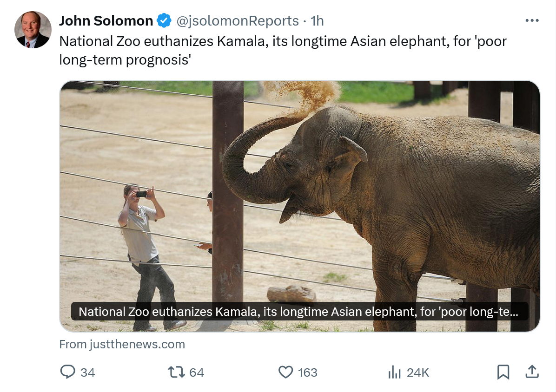The height and width of the screenshot is (392, 556).
Task: Bookmark this post
Action: click(503, 372)
